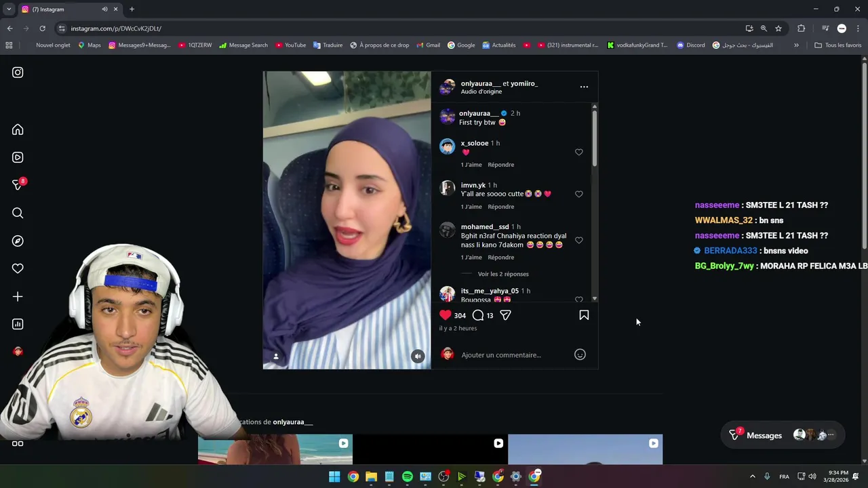
Task: Click the Instagram logo in the sidebar
Action: [18, 73]
